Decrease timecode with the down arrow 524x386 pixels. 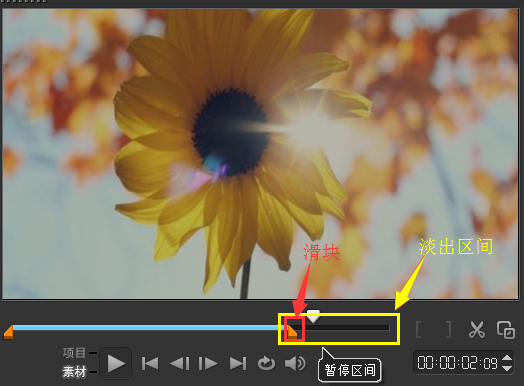click(x=507, y=368)
